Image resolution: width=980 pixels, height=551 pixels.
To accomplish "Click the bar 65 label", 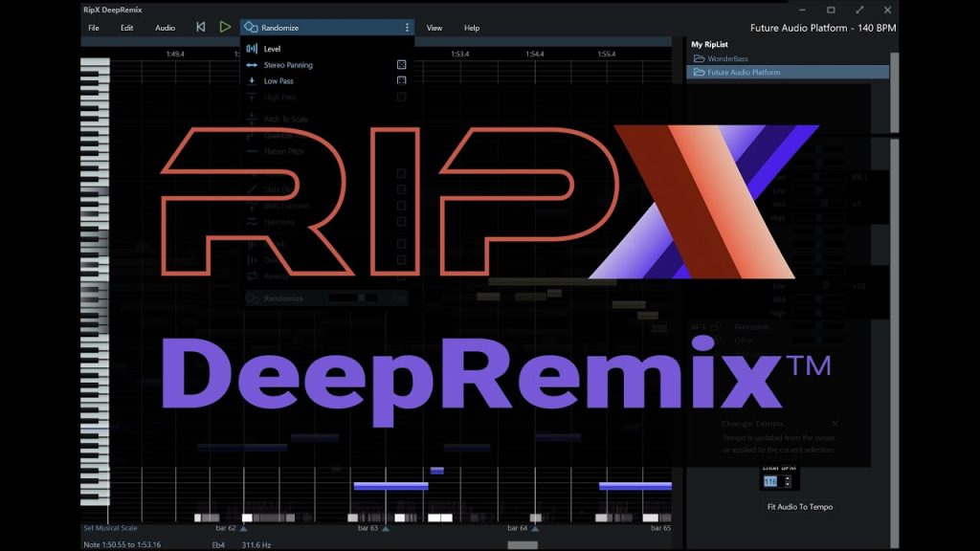I will (660, 528).
